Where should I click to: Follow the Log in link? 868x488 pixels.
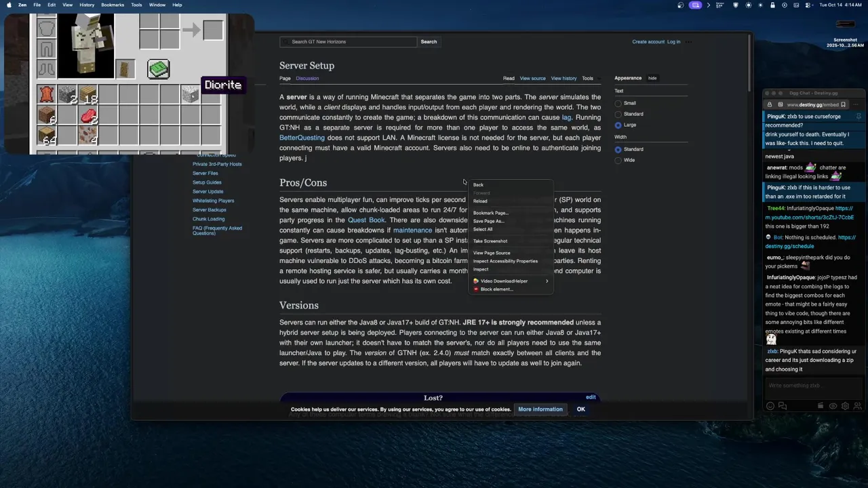pos(673,42)
